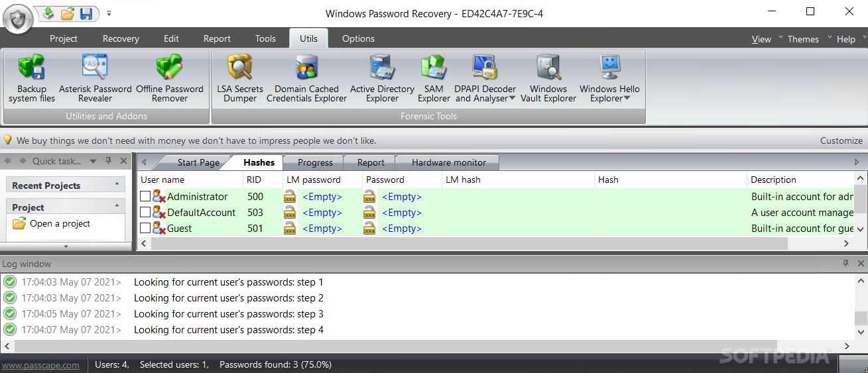The height and width of the screenshot is (373, 868).
Task: Click the Customize link
Action: coord(841,140)
